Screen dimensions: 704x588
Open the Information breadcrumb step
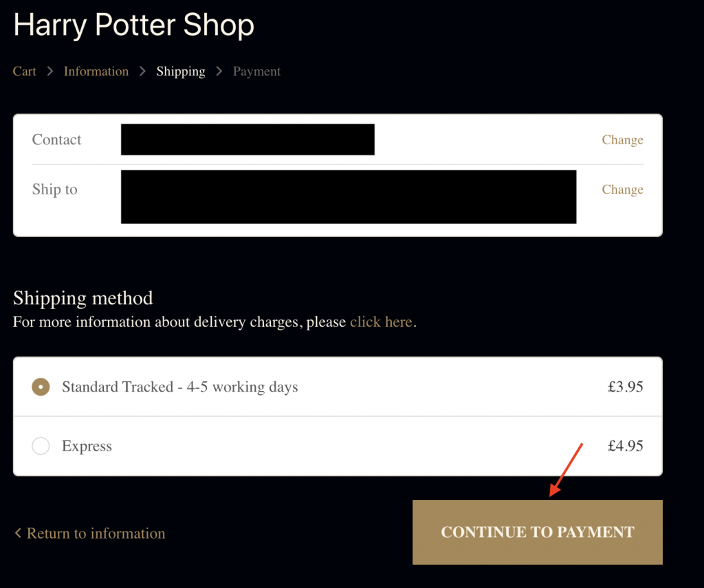(x=96, y=71)
